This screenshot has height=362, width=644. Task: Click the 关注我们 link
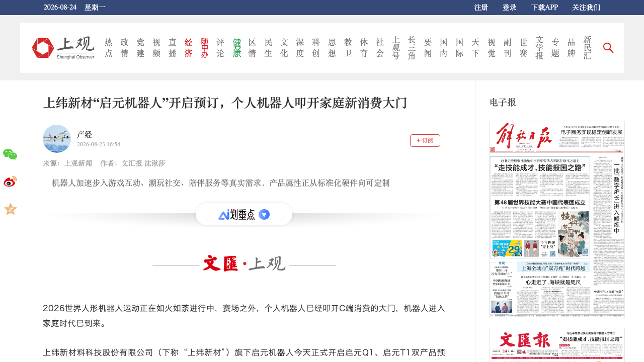(x=586, y=8)
